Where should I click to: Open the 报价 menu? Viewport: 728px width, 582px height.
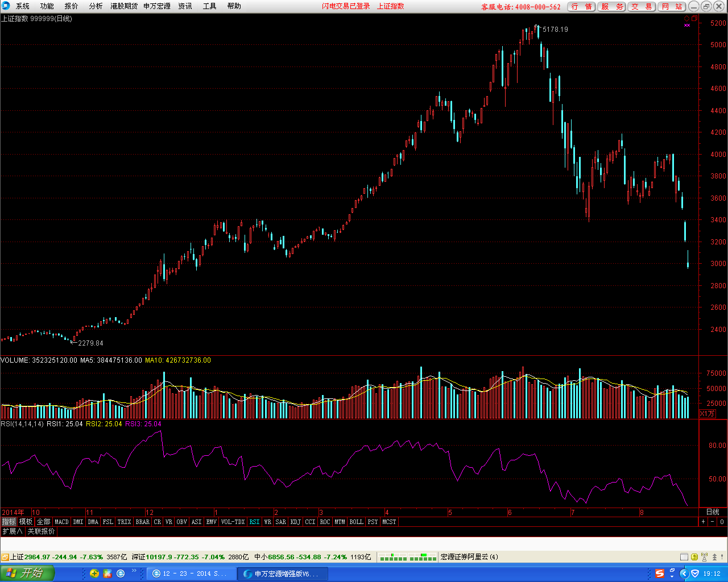(x=72, y=6)
